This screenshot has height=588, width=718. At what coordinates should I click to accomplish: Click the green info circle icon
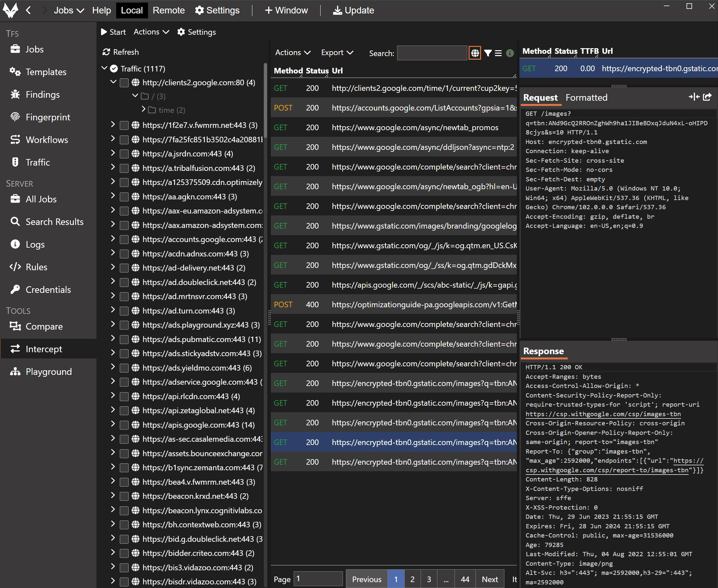(510, 53)
